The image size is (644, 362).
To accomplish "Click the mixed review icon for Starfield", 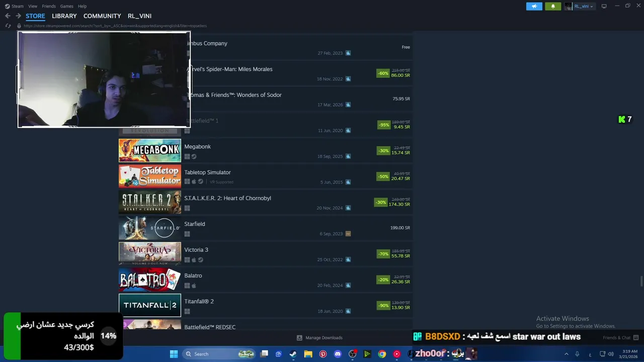I will click(x=348, y=234).
